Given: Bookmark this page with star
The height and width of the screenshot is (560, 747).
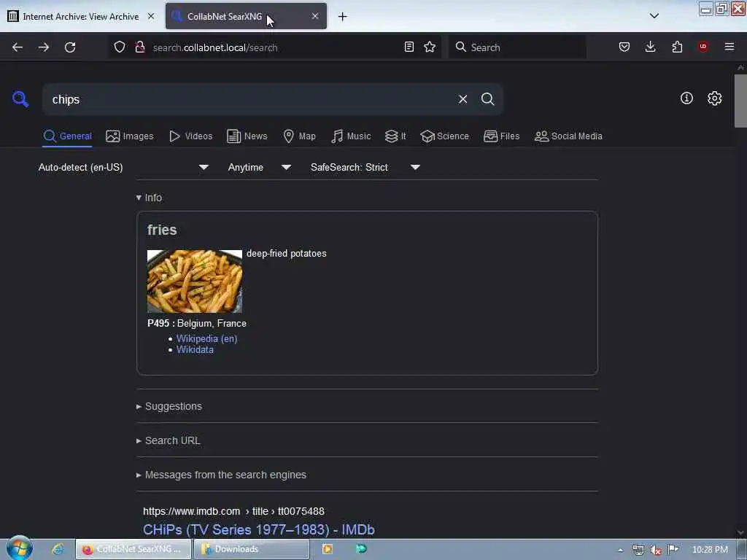Looking at the screenshot, I should pyautogui.click(x=430, y=47).
